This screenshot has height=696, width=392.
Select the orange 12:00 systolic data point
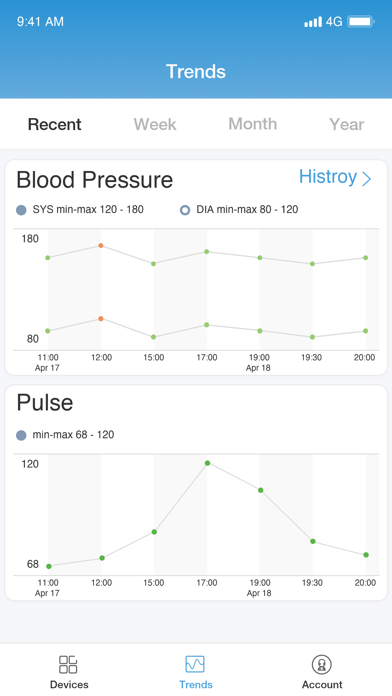pyautogui.click(x=101, y=245)
